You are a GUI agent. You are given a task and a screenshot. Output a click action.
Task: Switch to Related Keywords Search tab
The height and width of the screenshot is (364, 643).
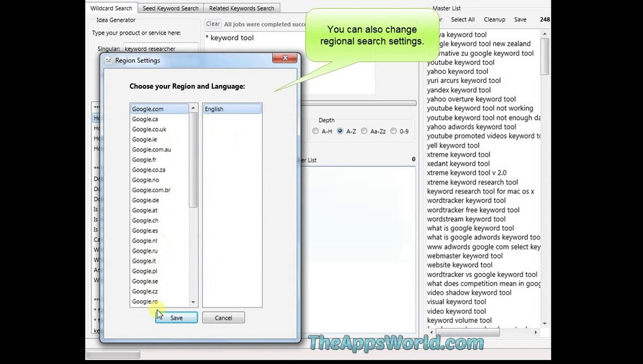(x=242, y=8)
